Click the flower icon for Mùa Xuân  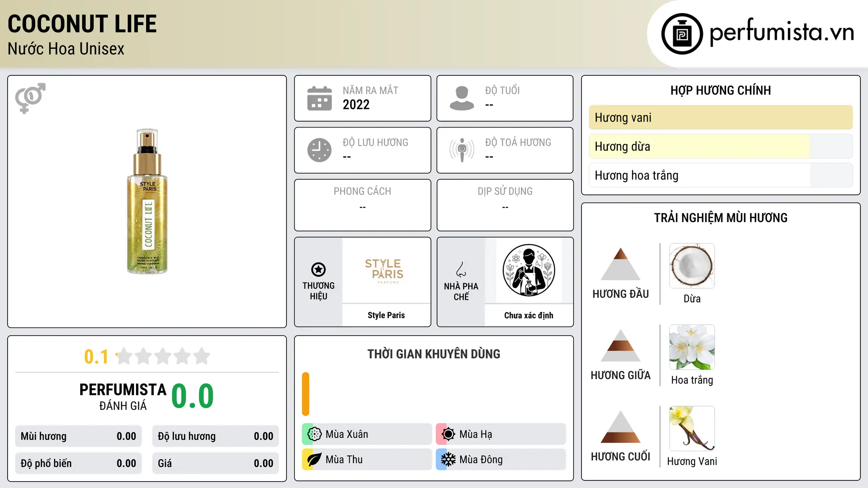(314, 434)
